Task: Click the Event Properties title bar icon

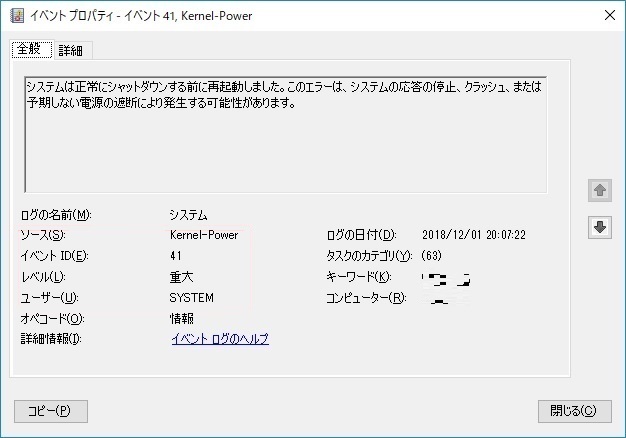Action: tap(17, 16)
